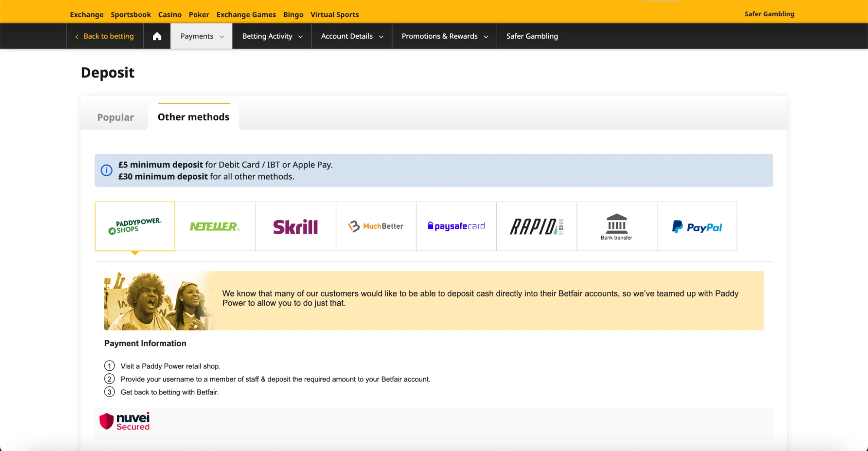Open Safer Gambling in dark navbar
The width and height of the screenshot is (868, 451).
coord(532,36)
